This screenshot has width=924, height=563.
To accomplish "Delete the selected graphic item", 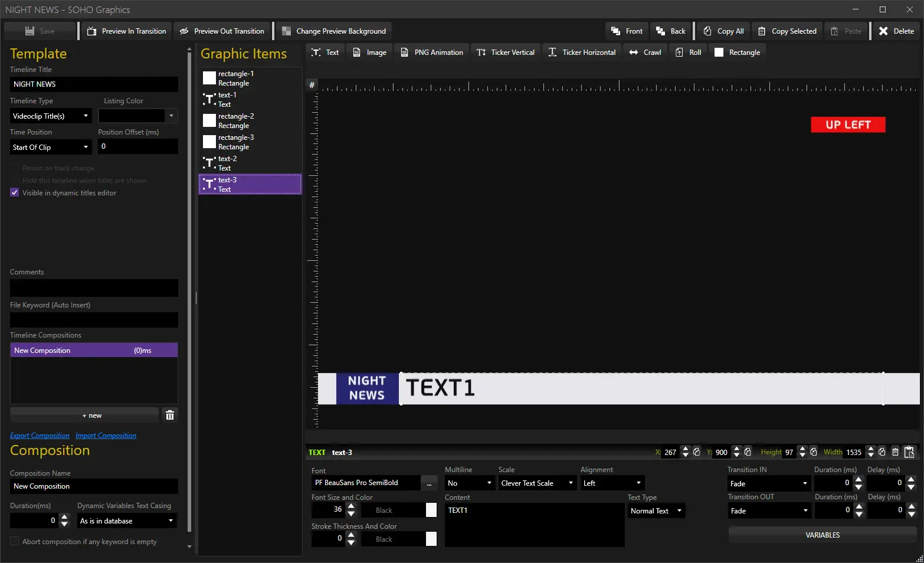I will point(896,31).
